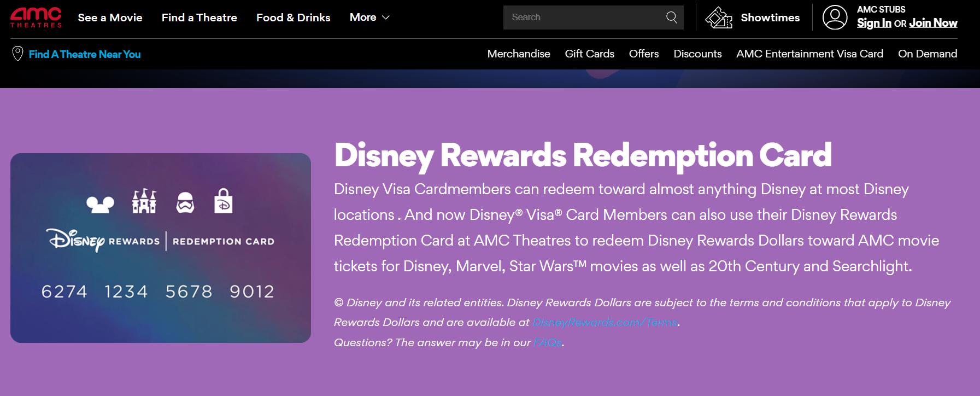Click the Sign In link
The height and width of the screenshot is (396, 980).
click(x=873, y=23)
